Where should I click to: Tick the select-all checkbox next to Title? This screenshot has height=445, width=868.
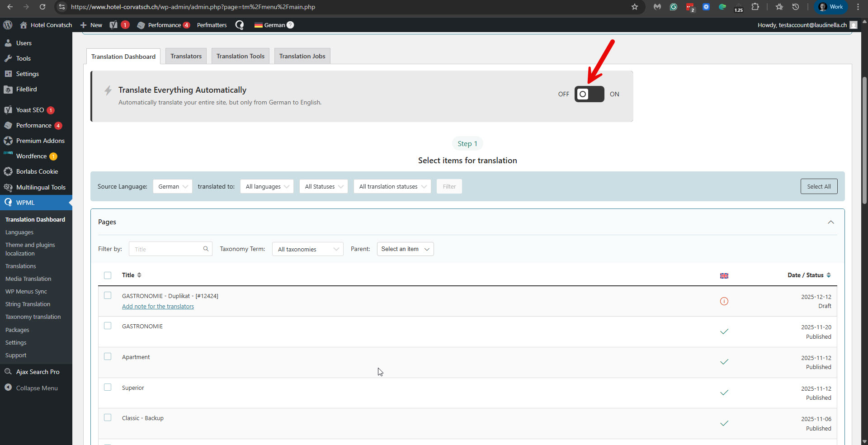coord(108,275)
